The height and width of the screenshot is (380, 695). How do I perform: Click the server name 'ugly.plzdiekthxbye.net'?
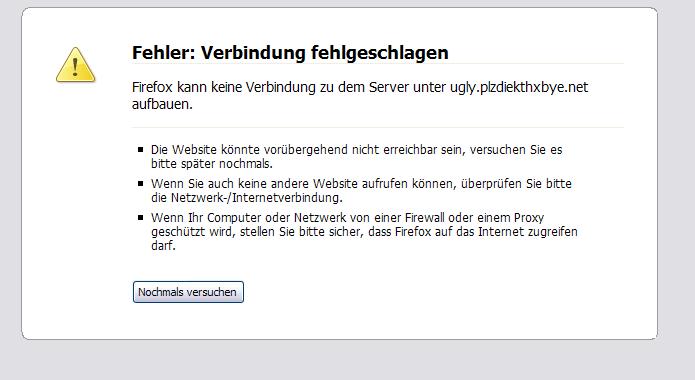click(x=519, y=87)
